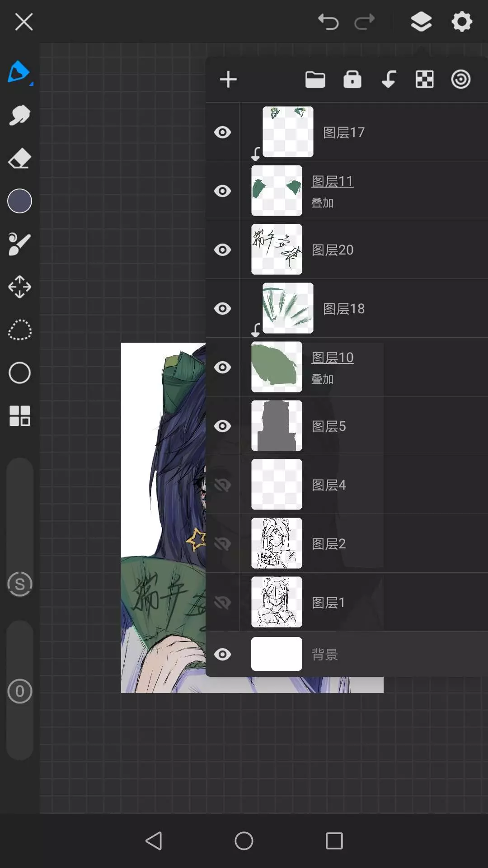This screenshot has height=868, width=488.
Task: Hide layer 图层11
Action: coord(222,191)
